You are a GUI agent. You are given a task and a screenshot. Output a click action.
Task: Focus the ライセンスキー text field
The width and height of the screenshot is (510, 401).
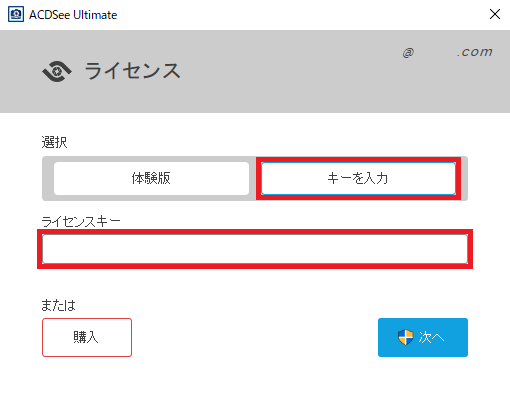tap(255, 249)
